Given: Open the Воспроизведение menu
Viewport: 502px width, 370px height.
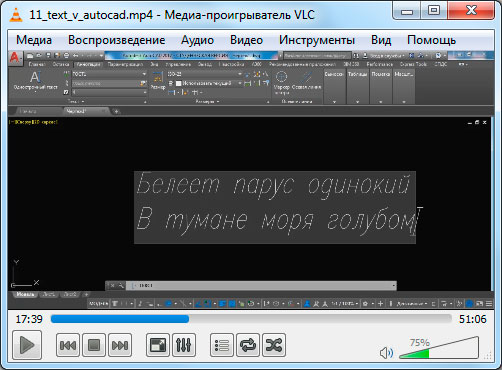Looking at the screenshot, I should tap(117, 40).
